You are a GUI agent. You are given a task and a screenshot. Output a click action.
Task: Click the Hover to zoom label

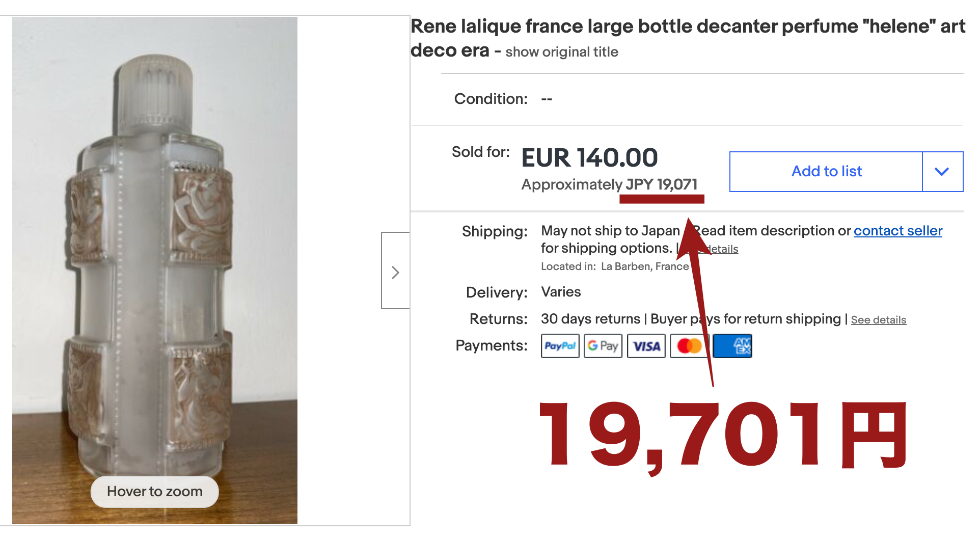tap(154, 492)
